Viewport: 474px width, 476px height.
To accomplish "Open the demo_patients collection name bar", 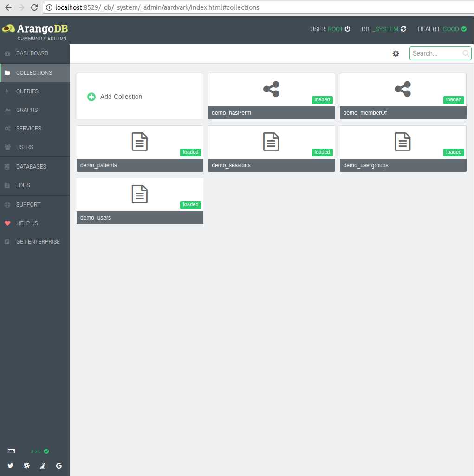I will click(x=140, y=165).
